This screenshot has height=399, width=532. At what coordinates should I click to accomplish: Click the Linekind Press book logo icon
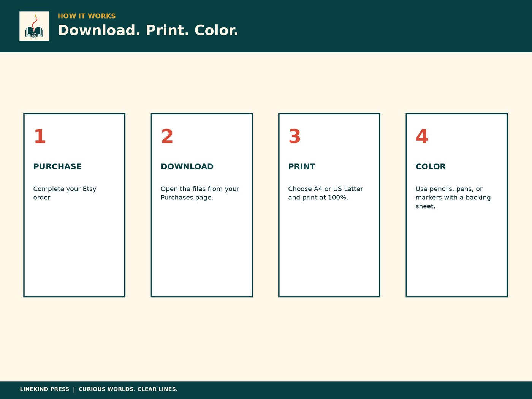click(34, 26)
